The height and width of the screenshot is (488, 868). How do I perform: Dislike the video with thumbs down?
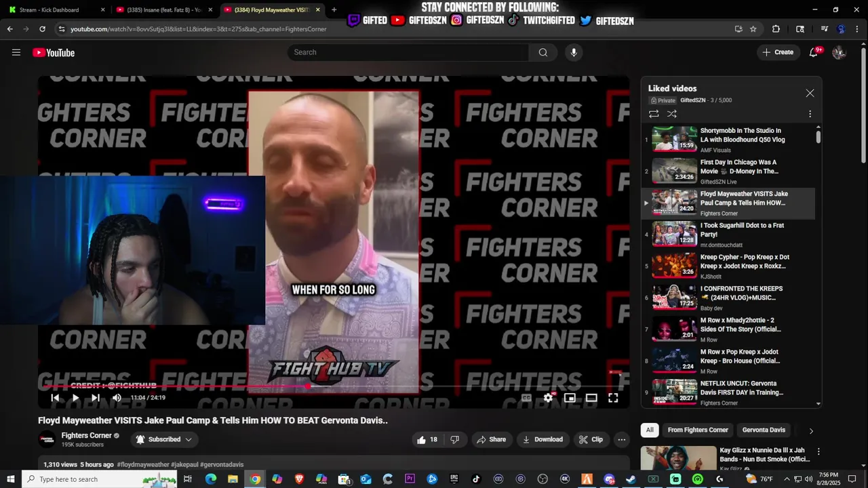455,439
